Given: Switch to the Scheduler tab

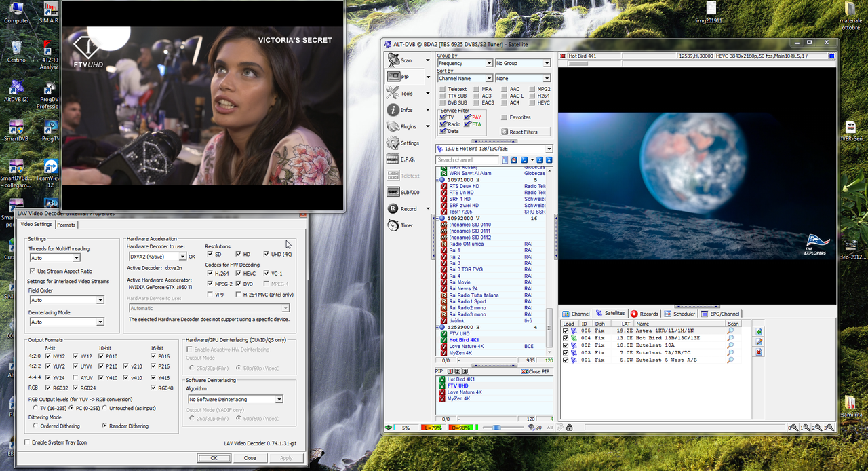Looking at the screenshot, I should [x=680, y=314].
